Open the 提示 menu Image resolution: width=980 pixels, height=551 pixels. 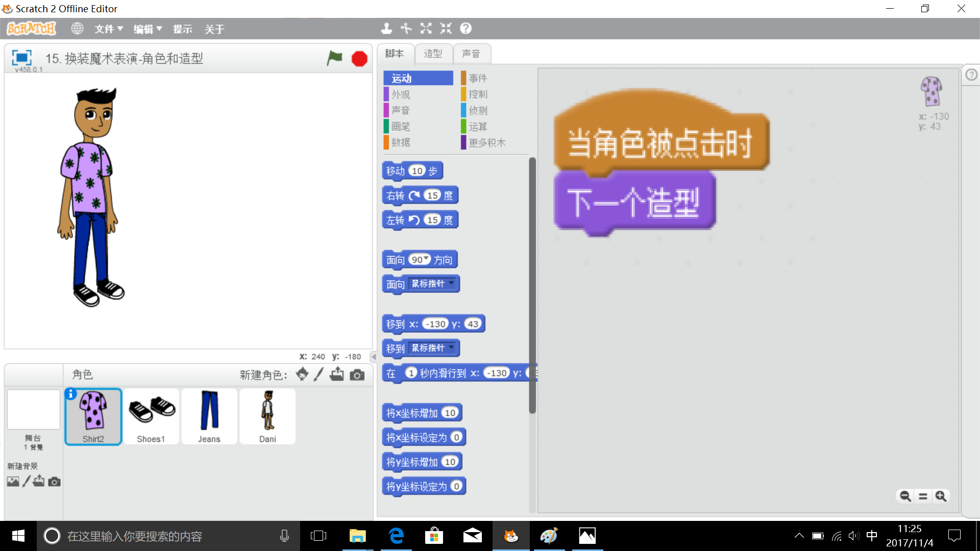[x=183, y=29]
